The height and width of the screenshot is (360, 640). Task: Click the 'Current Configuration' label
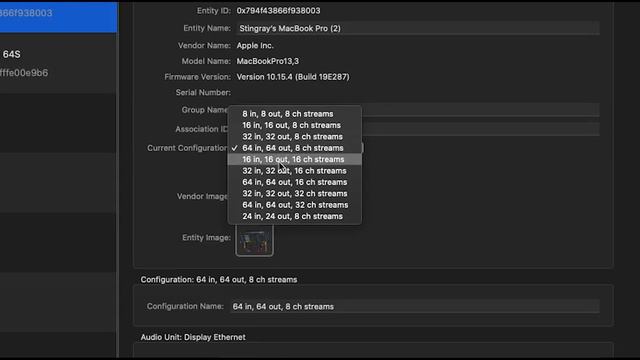[x=187, y=148]
